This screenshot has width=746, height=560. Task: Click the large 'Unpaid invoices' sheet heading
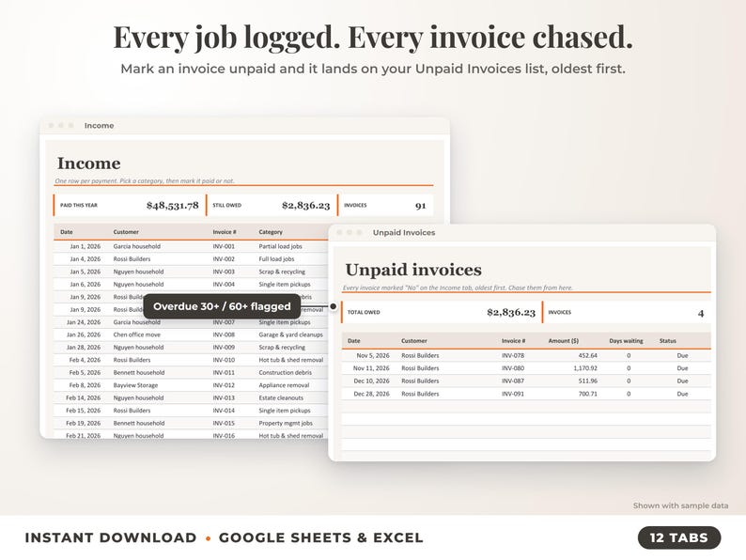pyautogui.click(x=413, y=270)
